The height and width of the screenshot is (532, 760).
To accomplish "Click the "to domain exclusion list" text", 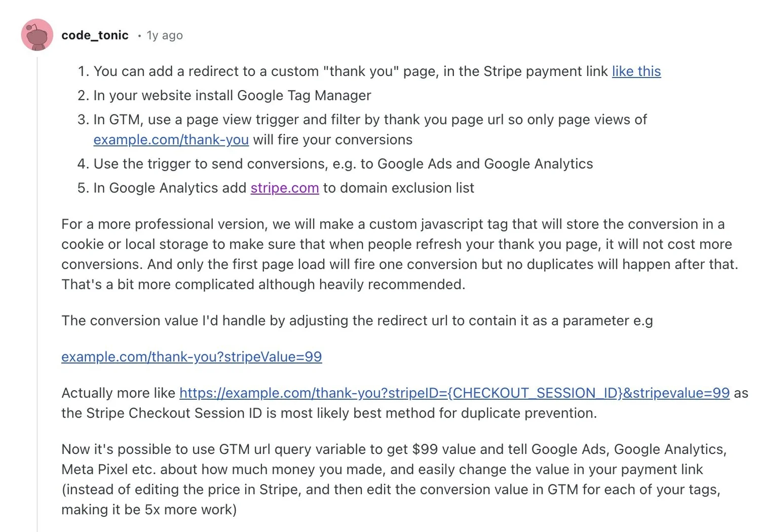I will point(398,188).
